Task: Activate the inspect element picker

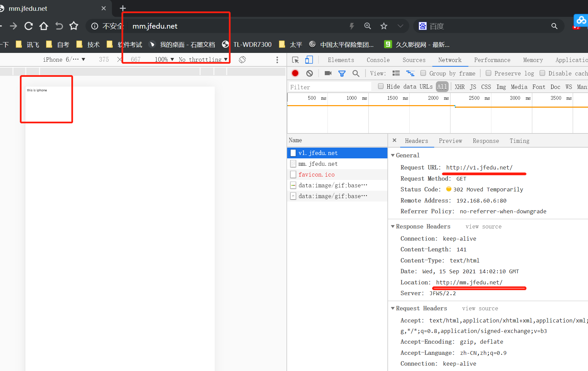Action: click(x=296, y=60)
